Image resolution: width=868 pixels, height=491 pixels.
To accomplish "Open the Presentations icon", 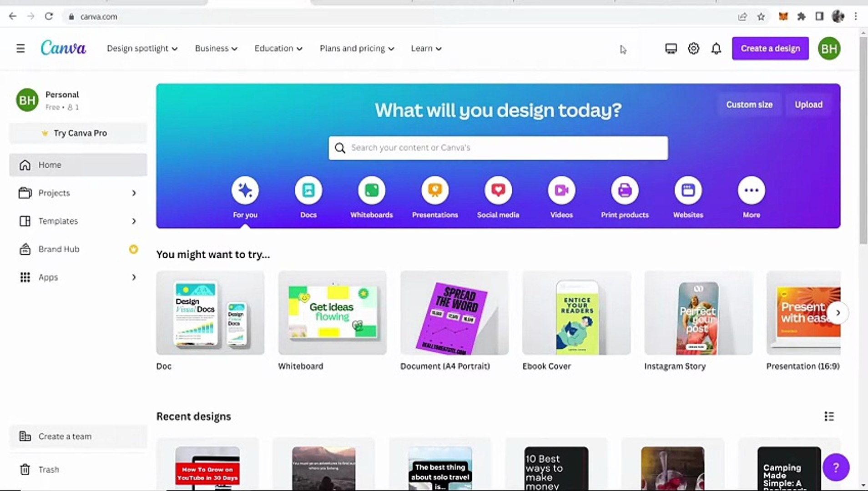I will (x=434, y=190).
